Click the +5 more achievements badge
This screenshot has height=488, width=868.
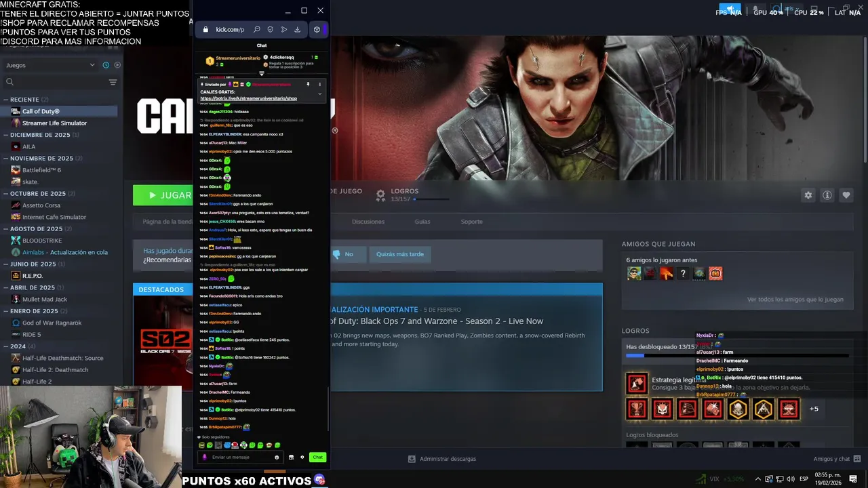point(814,409)
